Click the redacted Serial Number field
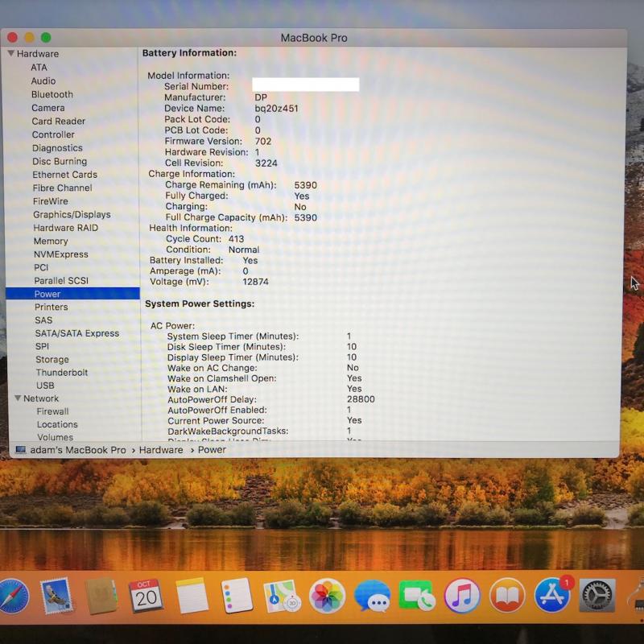644x644 pixels. click(x=306, y=85)
